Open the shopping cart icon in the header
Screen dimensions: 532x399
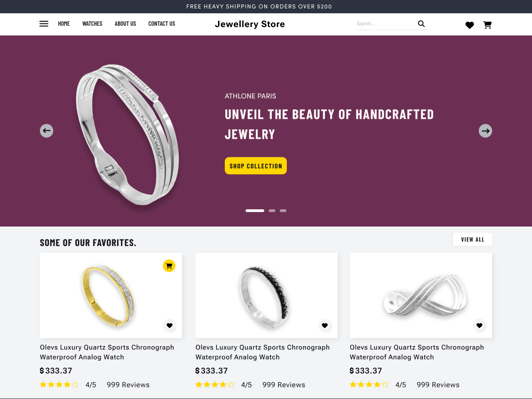[487, 25]
